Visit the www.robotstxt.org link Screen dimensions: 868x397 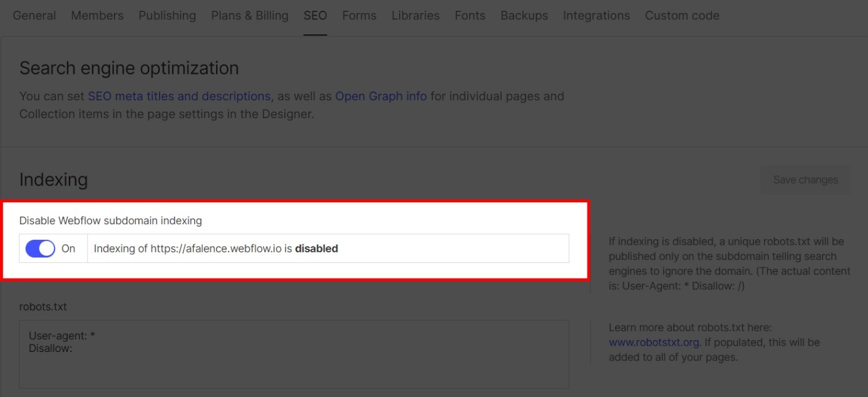tap(654, 343)
